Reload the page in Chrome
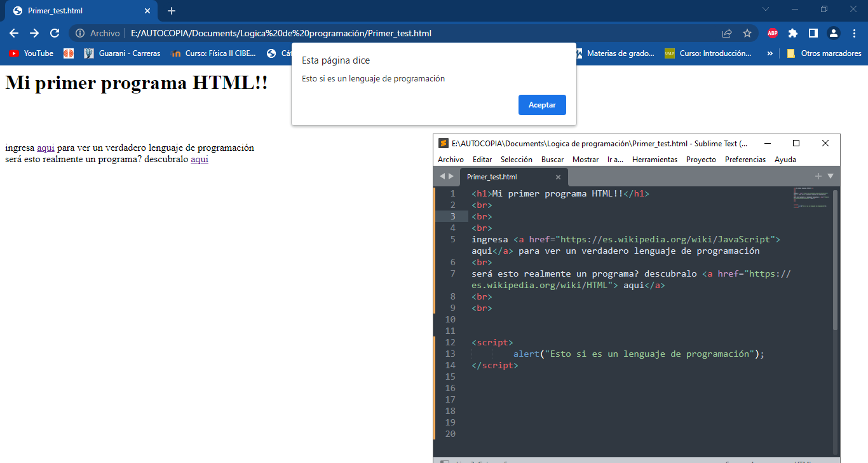 [x=55, y=33]
